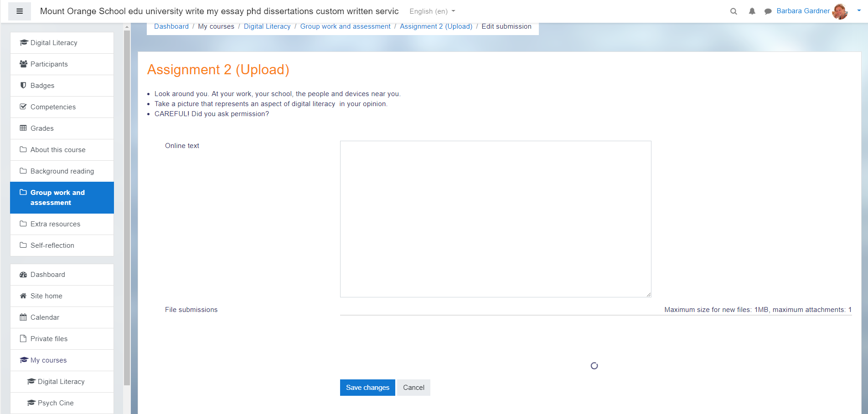This screenshot has height=414, width=868.
Task: Open the notifications bell icon
Action: 752,11
